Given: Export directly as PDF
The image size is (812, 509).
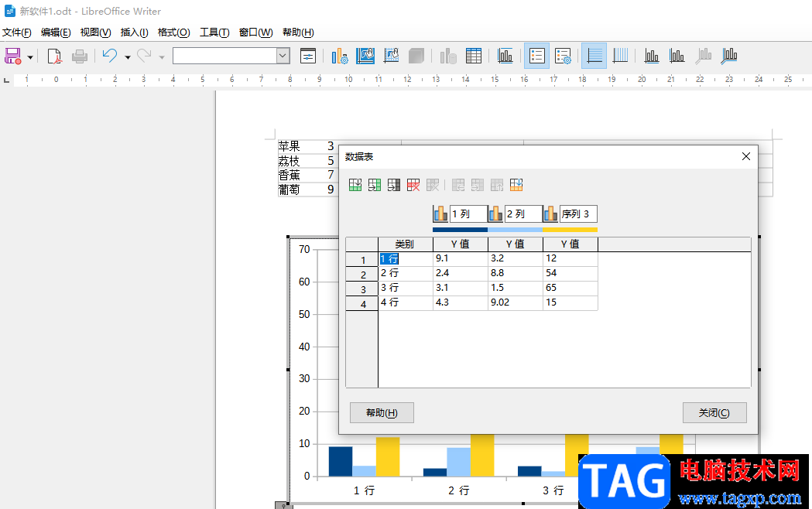Looking at the screenshot, I should tap(54, 56).
